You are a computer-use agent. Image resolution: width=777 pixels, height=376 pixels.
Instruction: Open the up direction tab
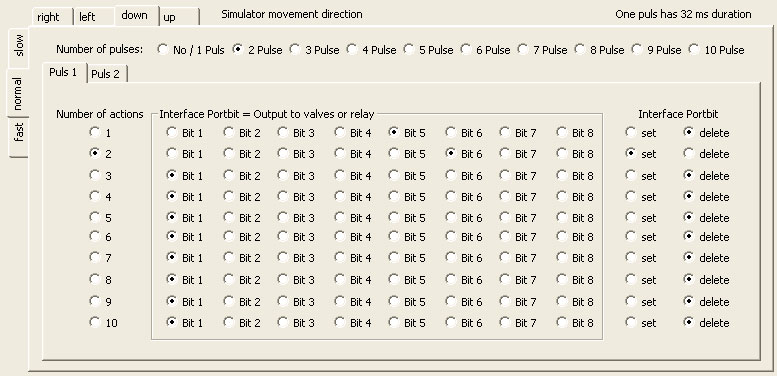[179, 17]
